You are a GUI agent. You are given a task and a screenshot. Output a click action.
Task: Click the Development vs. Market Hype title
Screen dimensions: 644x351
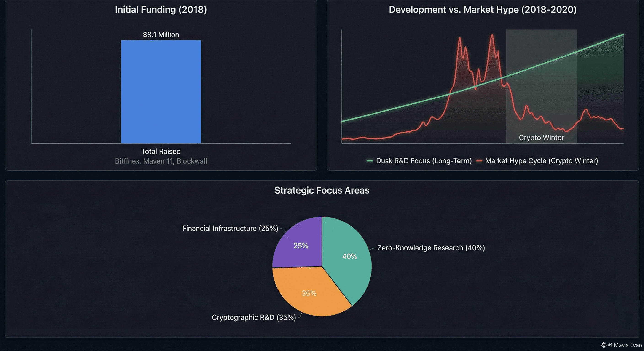click(x=483, y=10)
